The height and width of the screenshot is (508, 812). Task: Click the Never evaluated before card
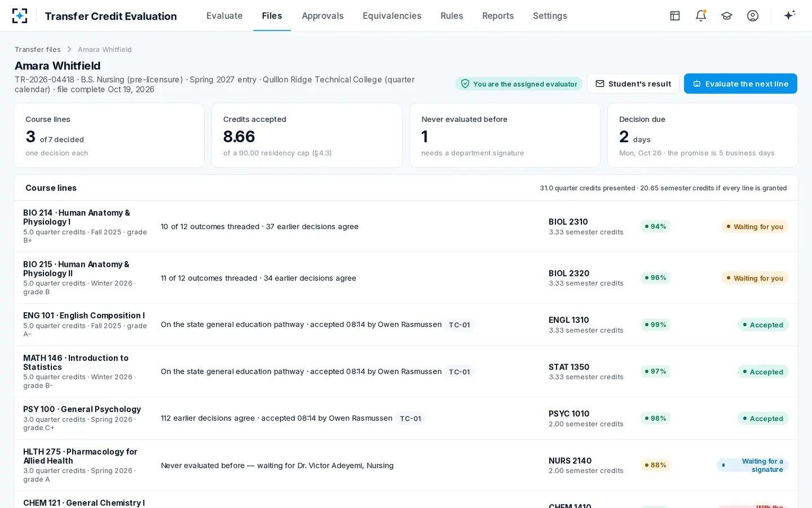[x=505, y=135]
